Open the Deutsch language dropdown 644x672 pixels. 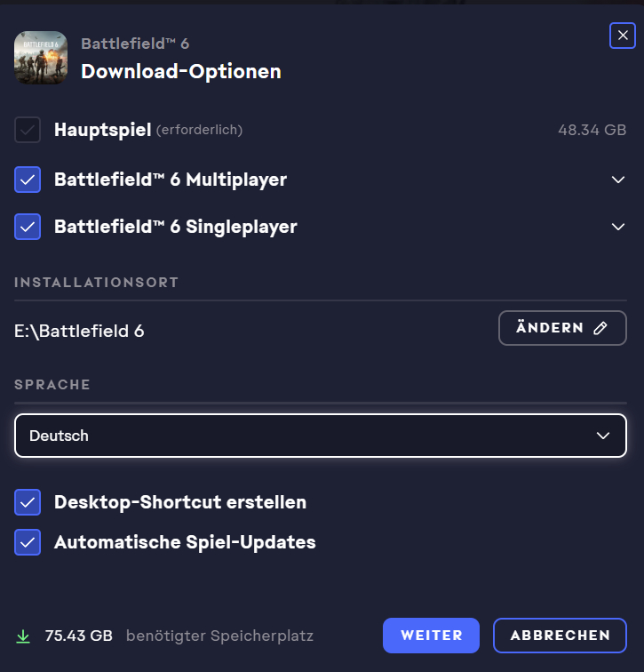pyautogui.click(x=321, y=436)
